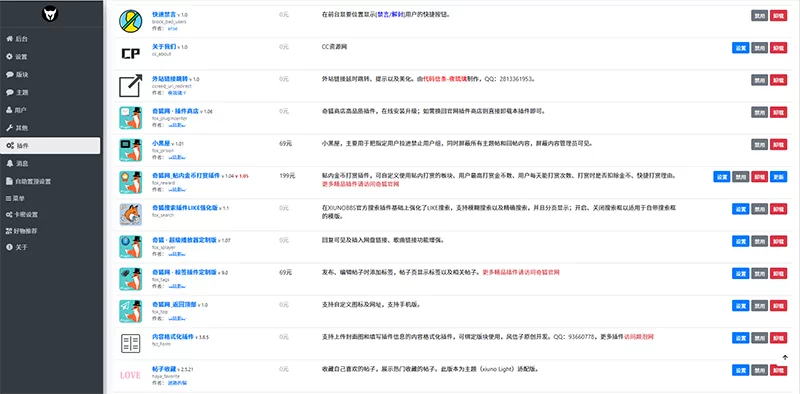
Task: Click the 快速禁言 plugin icon
Action: pos(131,21)
